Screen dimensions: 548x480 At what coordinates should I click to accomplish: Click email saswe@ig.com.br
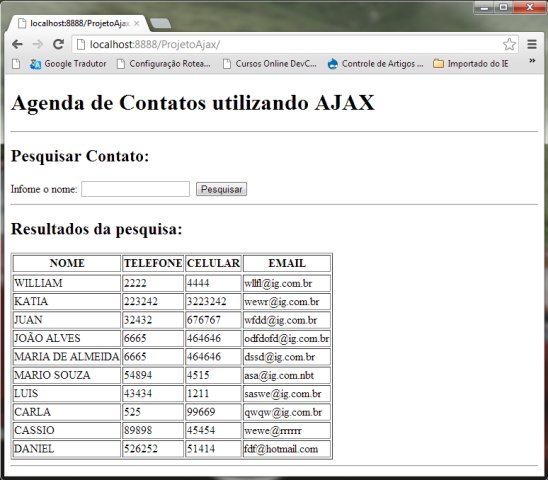point(283,394)
